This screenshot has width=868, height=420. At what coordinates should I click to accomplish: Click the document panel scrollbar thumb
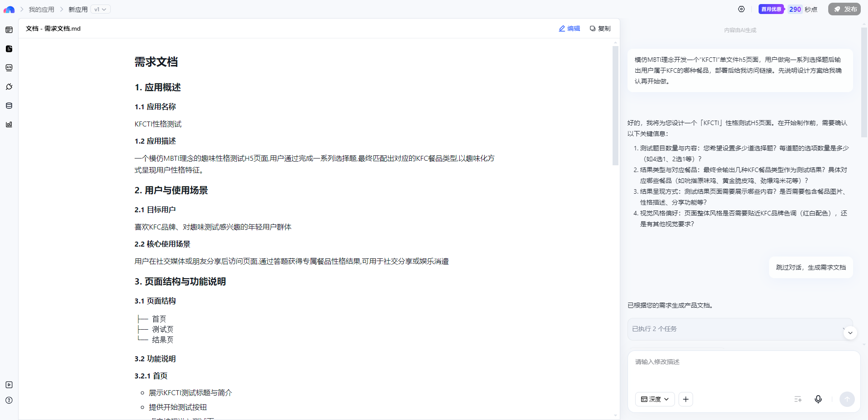click(615, 106)
